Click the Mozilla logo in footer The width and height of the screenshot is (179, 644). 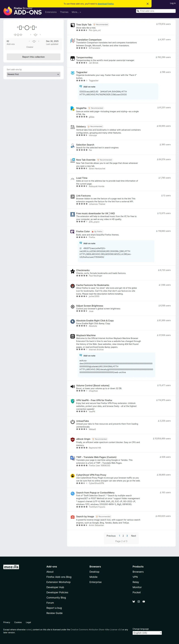(11, 567)
